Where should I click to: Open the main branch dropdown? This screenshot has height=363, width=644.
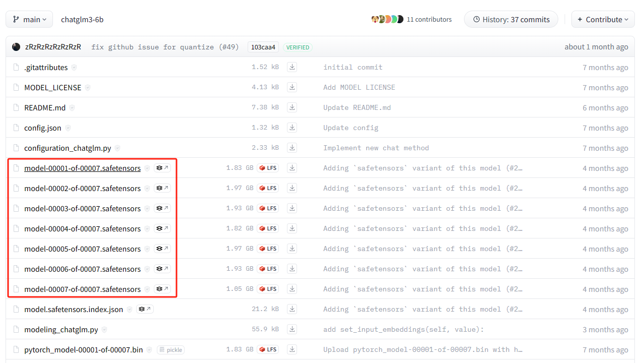click(x=29, y=19)
